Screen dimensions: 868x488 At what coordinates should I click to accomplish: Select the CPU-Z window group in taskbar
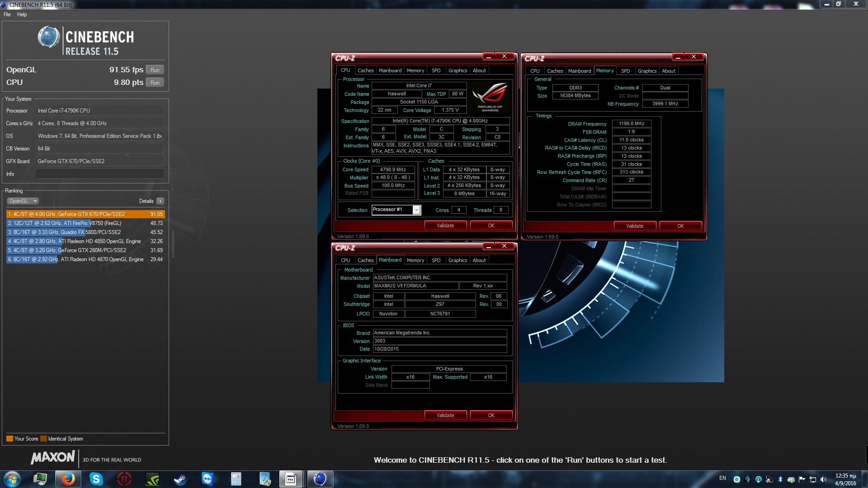[x=292, y=479]
